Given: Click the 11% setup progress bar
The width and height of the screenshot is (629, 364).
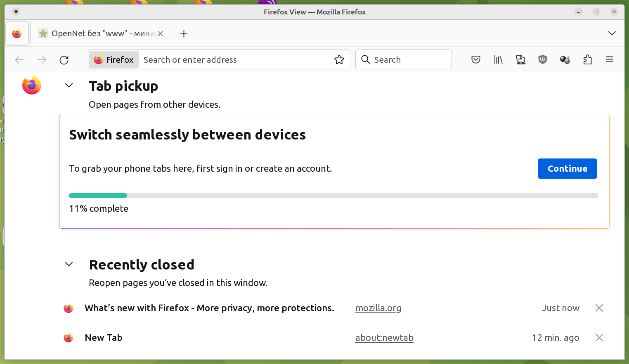Looking at the screenshot, I should click(x=333, y=196).
